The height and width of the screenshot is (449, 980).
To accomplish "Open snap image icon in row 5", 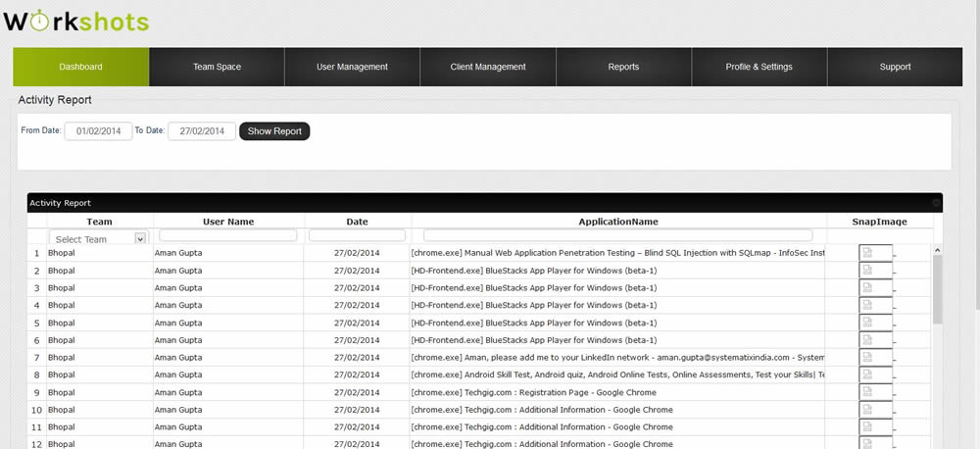I will pyautogui.click(x=866, y=323).
